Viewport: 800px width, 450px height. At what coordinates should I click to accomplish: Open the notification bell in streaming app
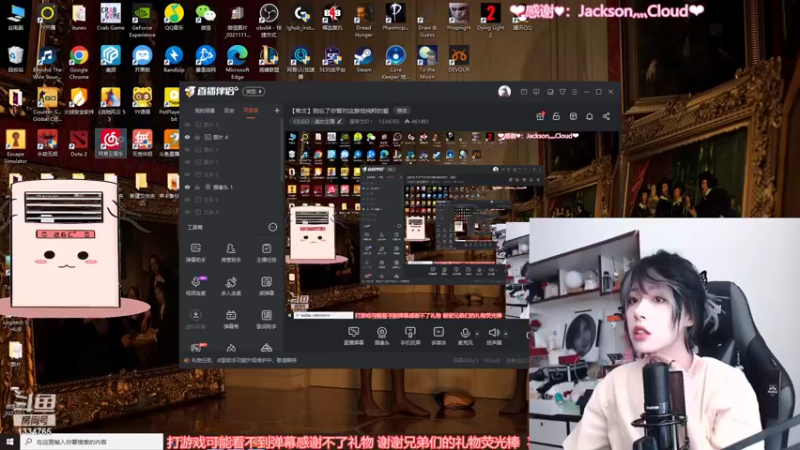tap(589, 116)
